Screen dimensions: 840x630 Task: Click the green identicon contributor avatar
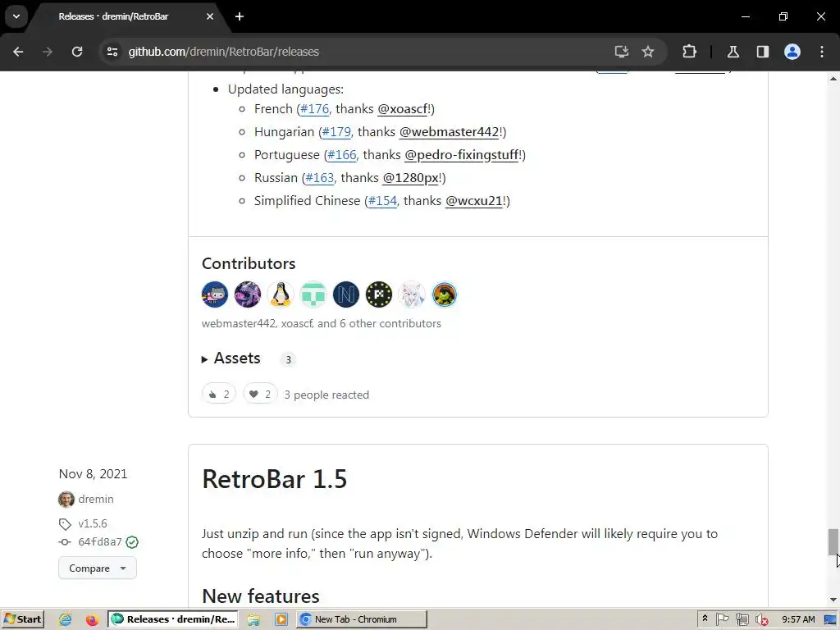coord(313,294)
